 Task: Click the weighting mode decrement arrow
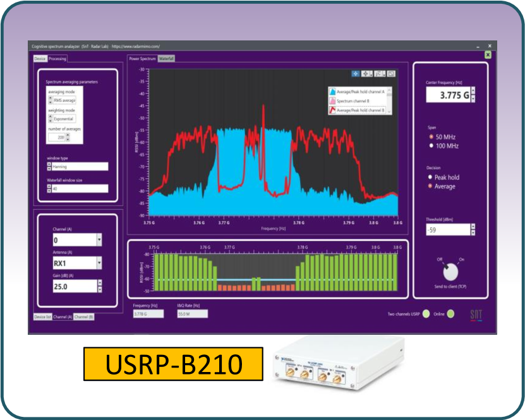click(50, 121)
